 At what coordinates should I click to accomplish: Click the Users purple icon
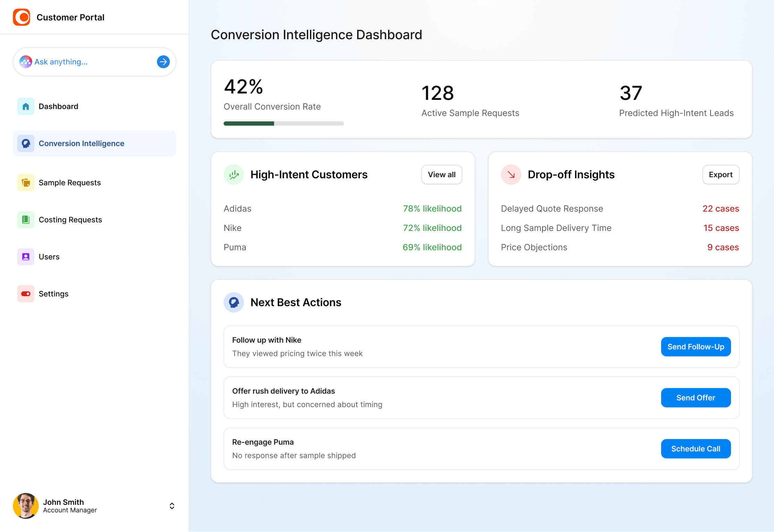tap(26, 257)
